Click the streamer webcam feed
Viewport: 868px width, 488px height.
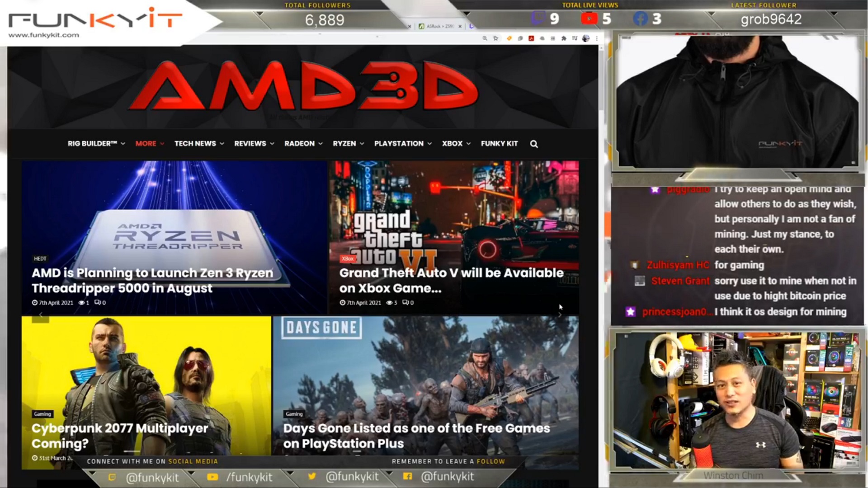pyautogui.click(x=737, y=400)
